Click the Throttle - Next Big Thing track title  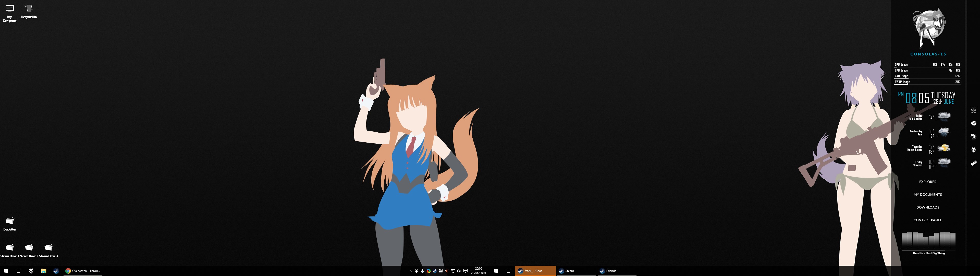928,254
